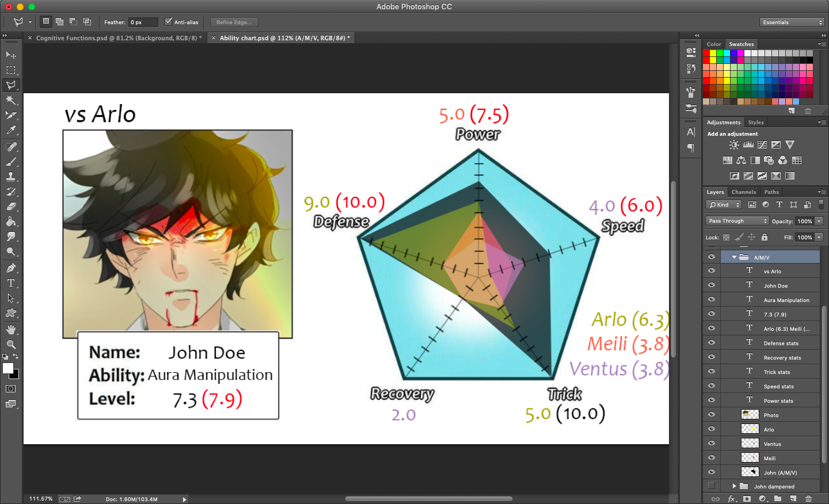Screen dimensions: 829x504
Task: Select the Move tool
Action: click(x=11, y=55)
